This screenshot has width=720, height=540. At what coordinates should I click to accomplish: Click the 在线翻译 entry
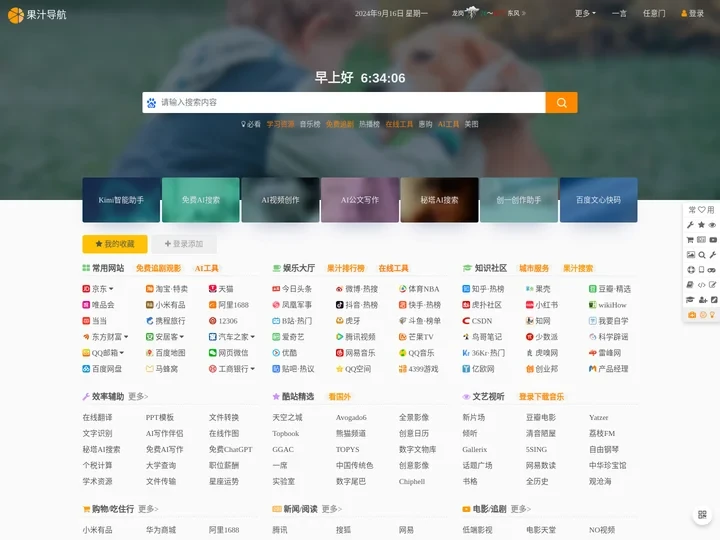pyautogui.click(x=97, y=417)
